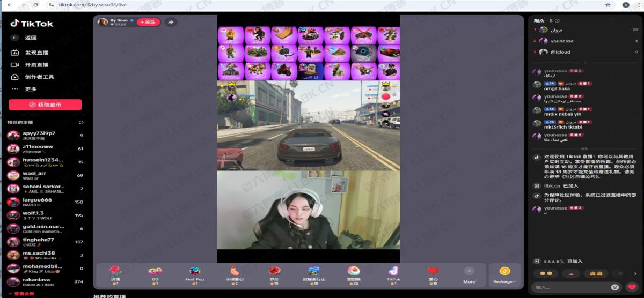Open streamer ms.sachi38 from recommended list

pos(45,255)
